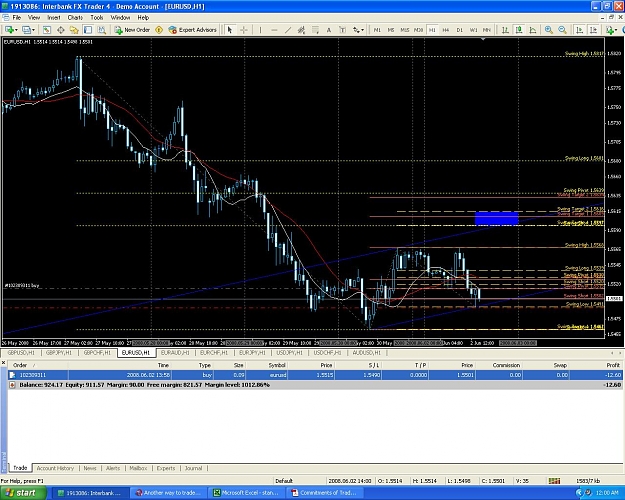Select the Cursor arrow tool

(x=230, y=30)
